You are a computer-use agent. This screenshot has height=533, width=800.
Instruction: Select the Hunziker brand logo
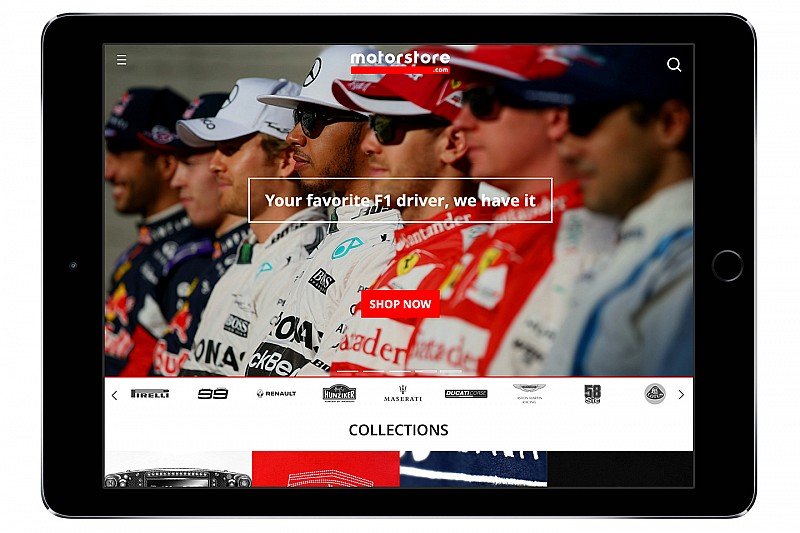pyautogui.click(x=339, y=393)
